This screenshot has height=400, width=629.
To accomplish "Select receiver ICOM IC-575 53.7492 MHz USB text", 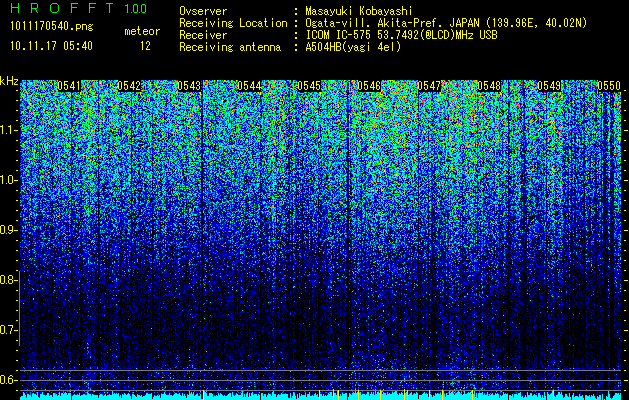I will pos(401,35).
